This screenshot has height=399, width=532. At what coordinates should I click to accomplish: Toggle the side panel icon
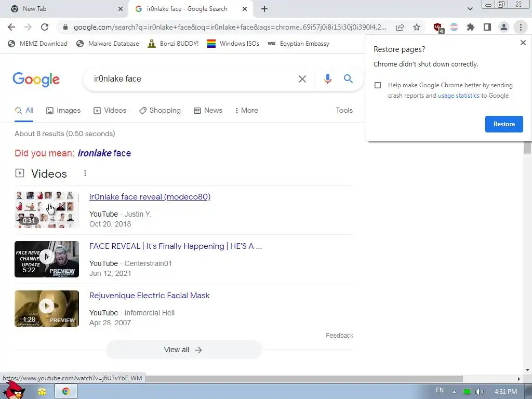pyautogui.click(x=487, y=27)
